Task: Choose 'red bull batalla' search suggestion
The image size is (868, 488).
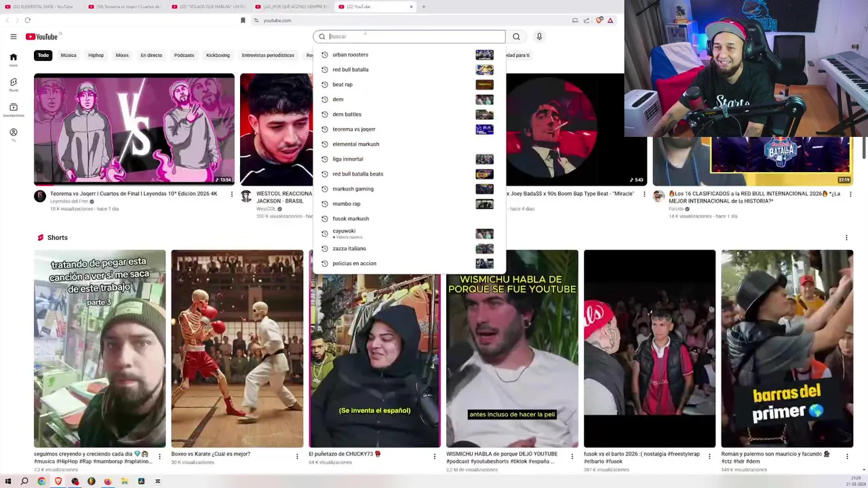Action: [408, 70]
